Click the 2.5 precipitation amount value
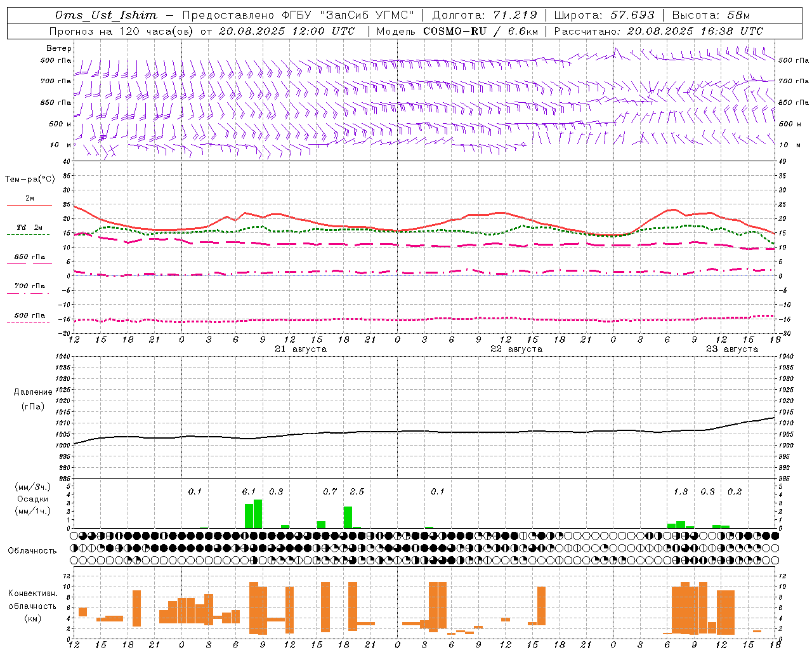Screen dimensions: 812x650 [357, 491]
